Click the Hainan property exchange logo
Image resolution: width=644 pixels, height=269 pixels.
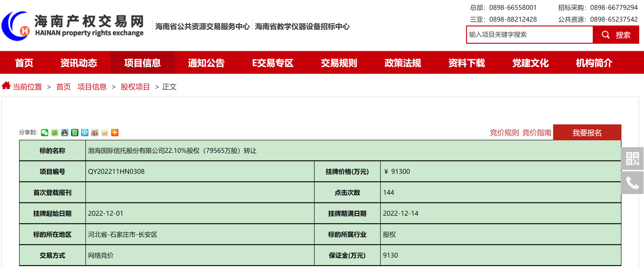point(72,26)
